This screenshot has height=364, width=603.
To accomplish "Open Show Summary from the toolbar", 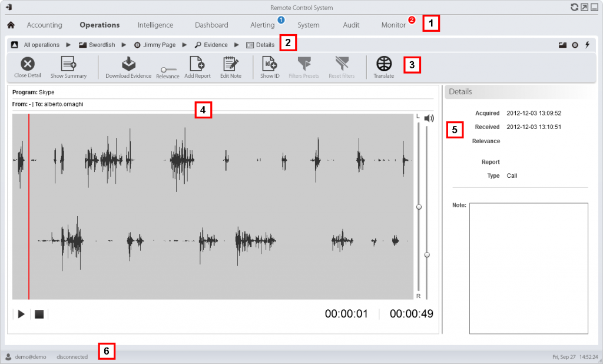I will click(x=68, y=64).
